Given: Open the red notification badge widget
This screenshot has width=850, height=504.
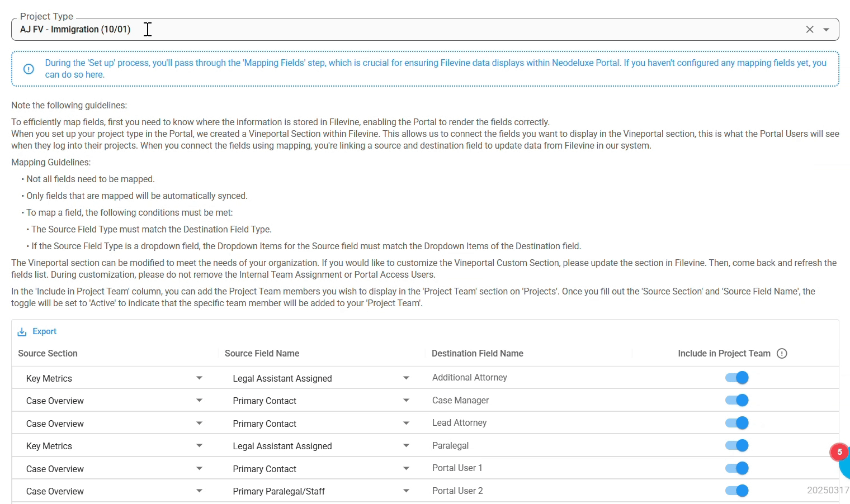Looking at the screenshot, I should click(839, 452).
